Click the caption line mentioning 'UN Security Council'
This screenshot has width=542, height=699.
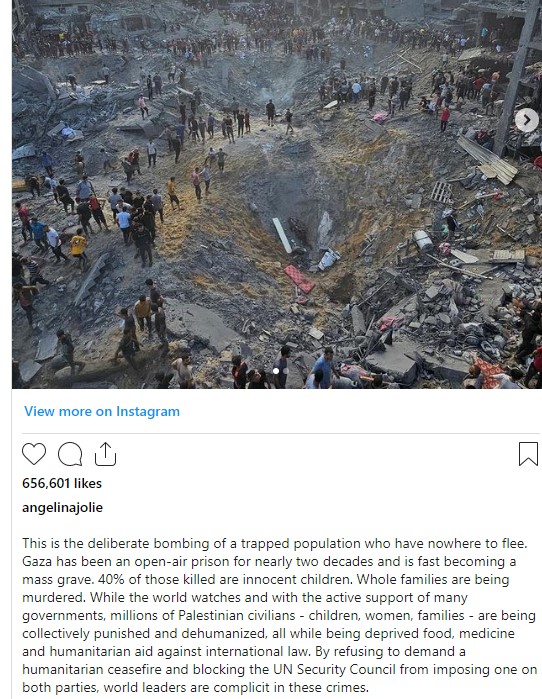click(x=279, y=670)
